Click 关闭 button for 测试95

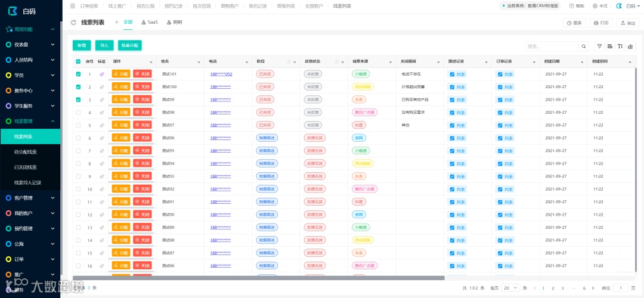143,151
